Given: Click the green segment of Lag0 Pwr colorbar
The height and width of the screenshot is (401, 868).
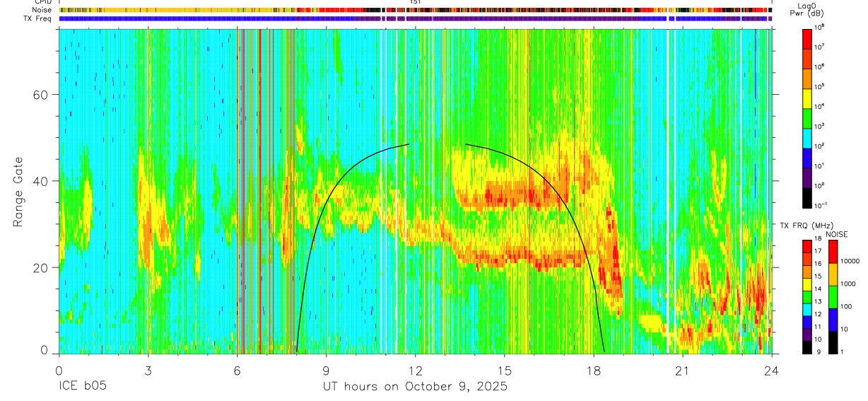Looking at the screenshot, I should pyautogui.click(x=807, y=118).
